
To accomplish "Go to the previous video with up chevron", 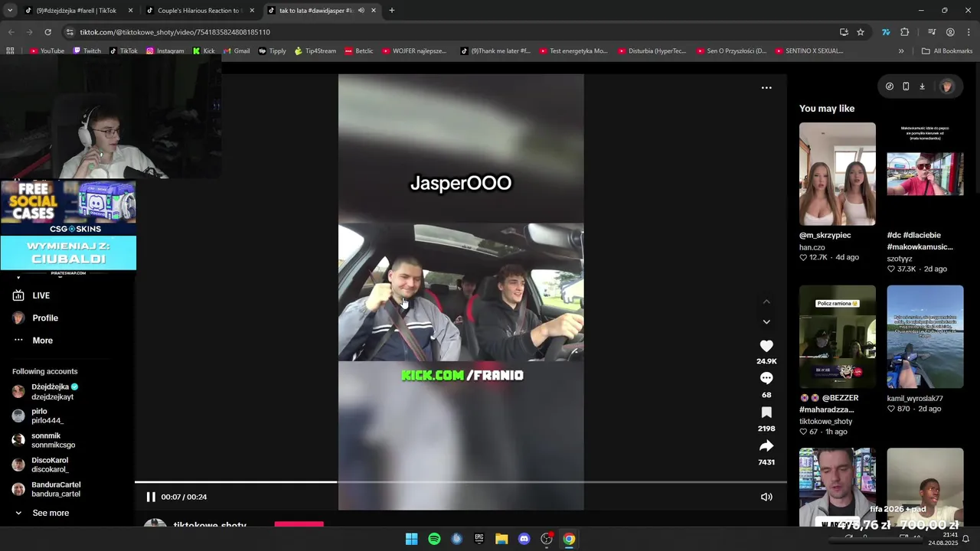I will [766, 302].
